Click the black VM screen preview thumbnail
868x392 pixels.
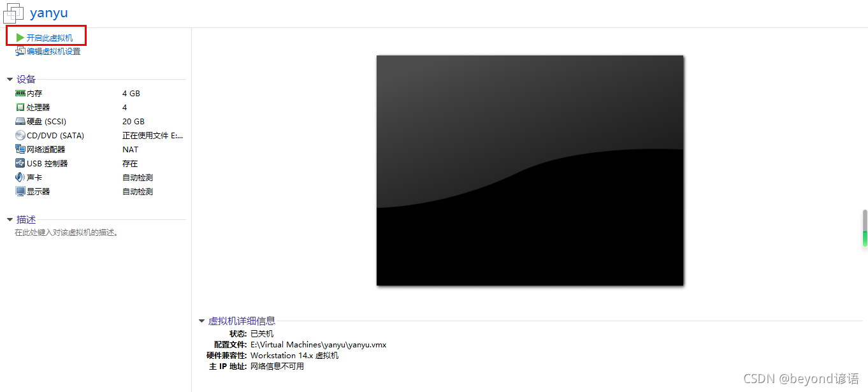coord(530,170)
